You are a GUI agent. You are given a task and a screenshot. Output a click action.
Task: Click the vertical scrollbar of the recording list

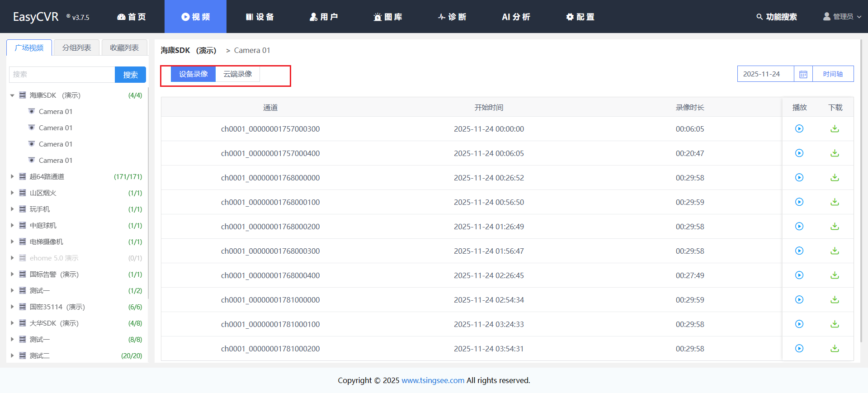861,190
